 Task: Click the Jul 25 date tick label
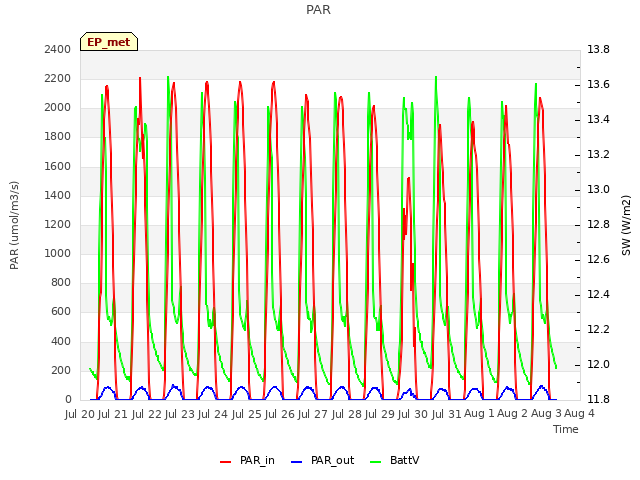point(247,414)
